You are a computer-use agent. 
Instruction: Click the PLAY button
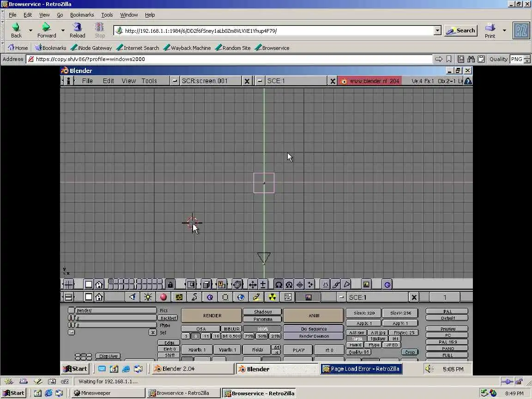pos(298,350)
